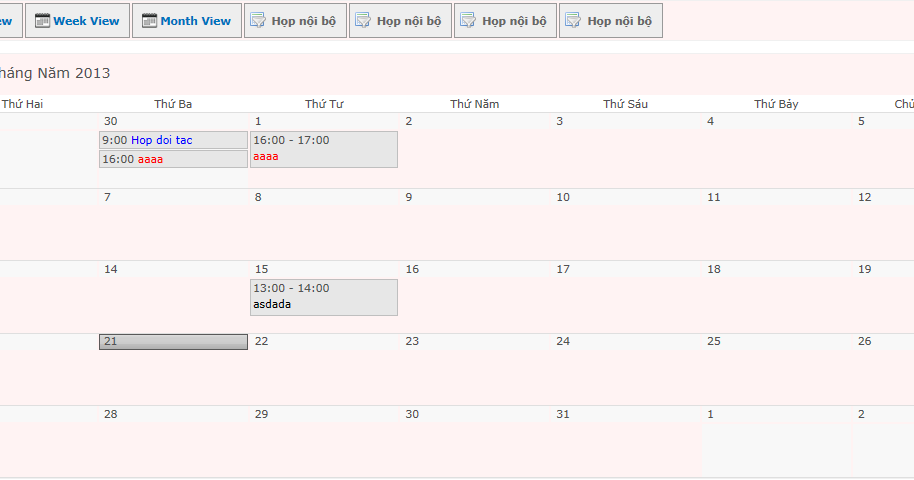Select day 24 in the calendar

[563, 341]
